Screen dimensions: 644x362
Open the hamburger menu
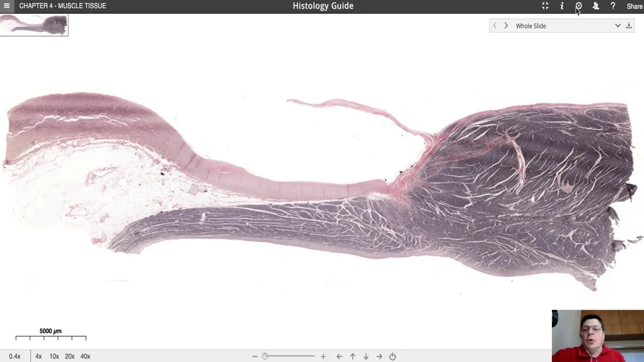point(7,6)
